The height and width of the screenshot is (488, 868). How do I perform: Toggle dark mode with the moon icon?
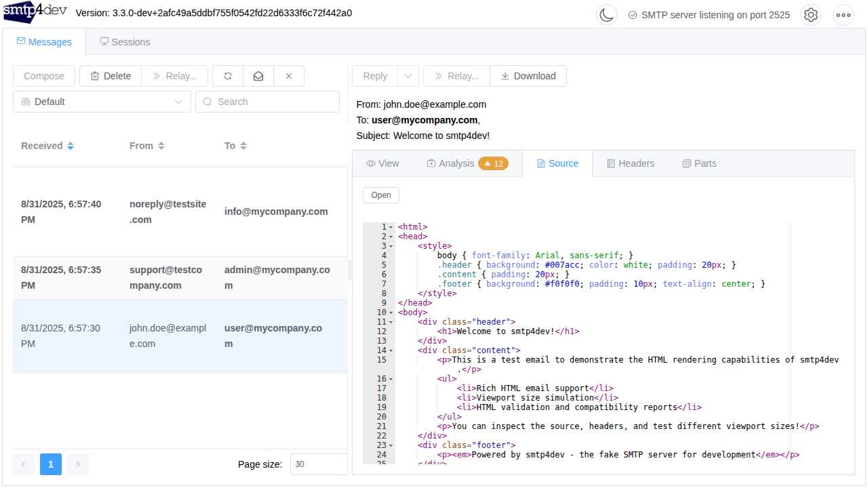607,15
